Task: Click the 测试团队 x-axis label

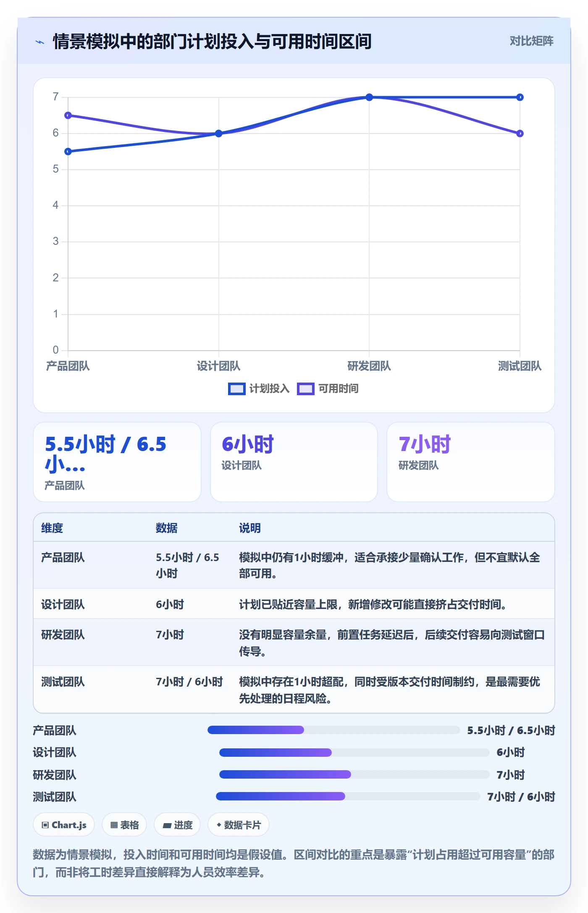Action: coord(520,366)
